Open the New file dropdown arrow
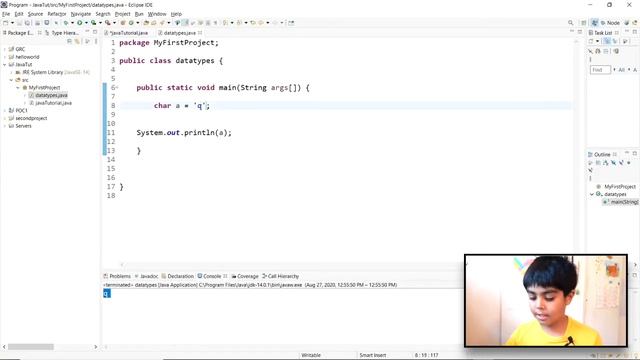This screenshot has height=360, width=640. click(x=12, y=23)
